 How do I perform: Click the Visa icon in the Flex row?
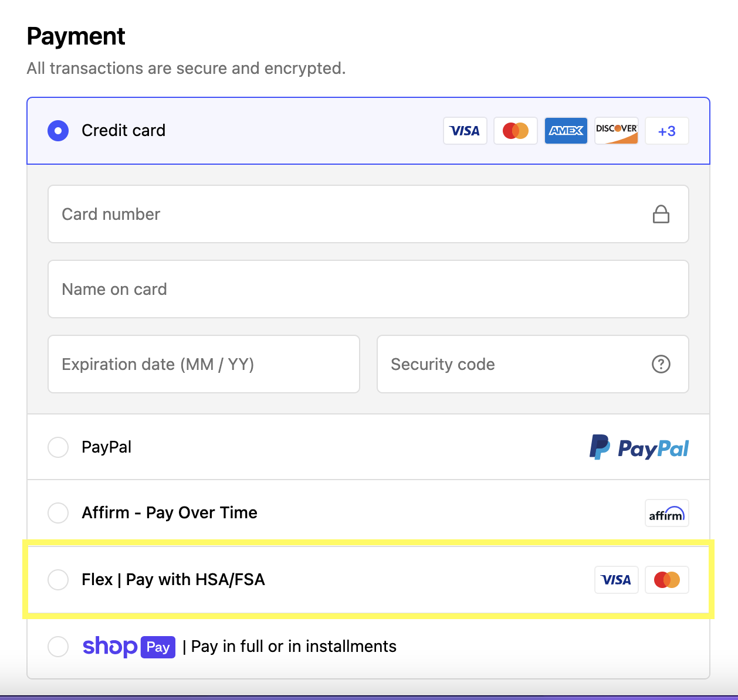click(616, 580)
